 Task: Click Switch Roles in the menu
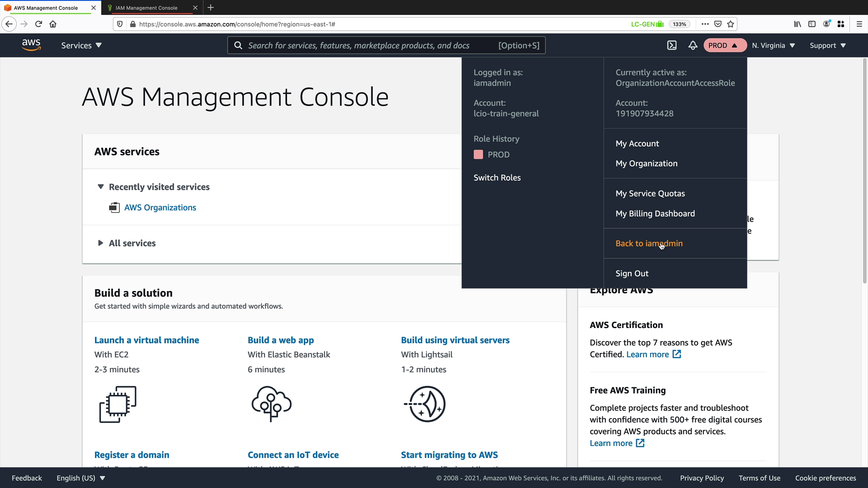497,178
